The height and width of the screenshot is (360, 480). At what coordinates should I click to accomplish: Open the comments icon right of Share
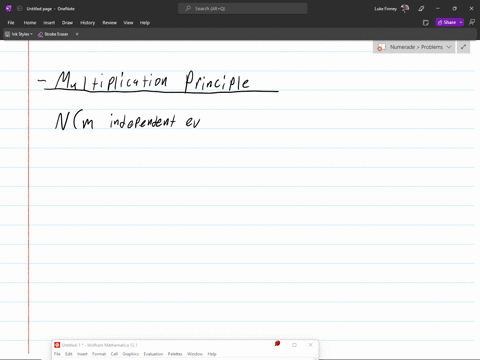472,22
